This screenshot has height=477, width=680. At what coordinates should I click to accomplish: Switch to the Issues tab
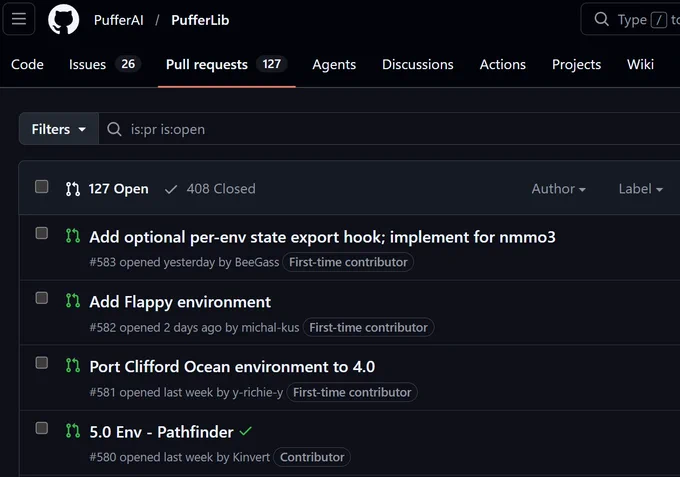point(105,64)
